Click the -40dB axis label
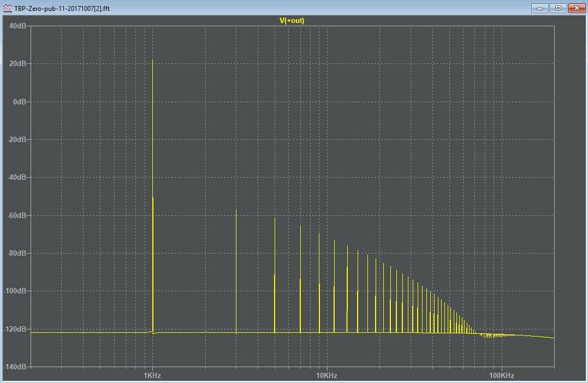 tap(17, 177)
